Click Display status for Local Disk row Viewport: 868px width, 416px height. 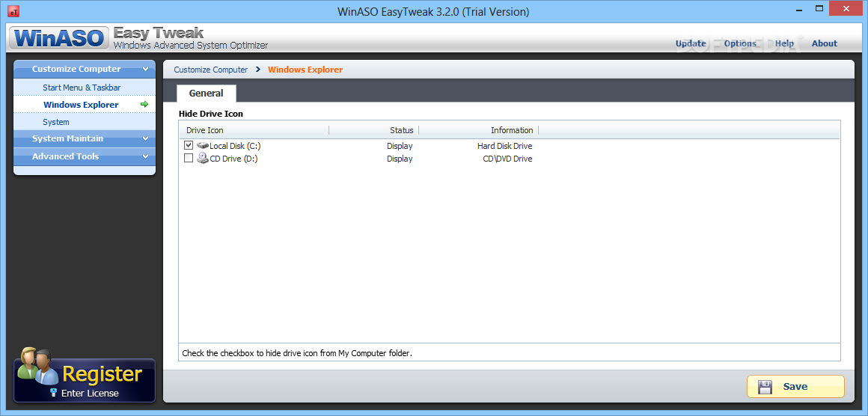400,146
